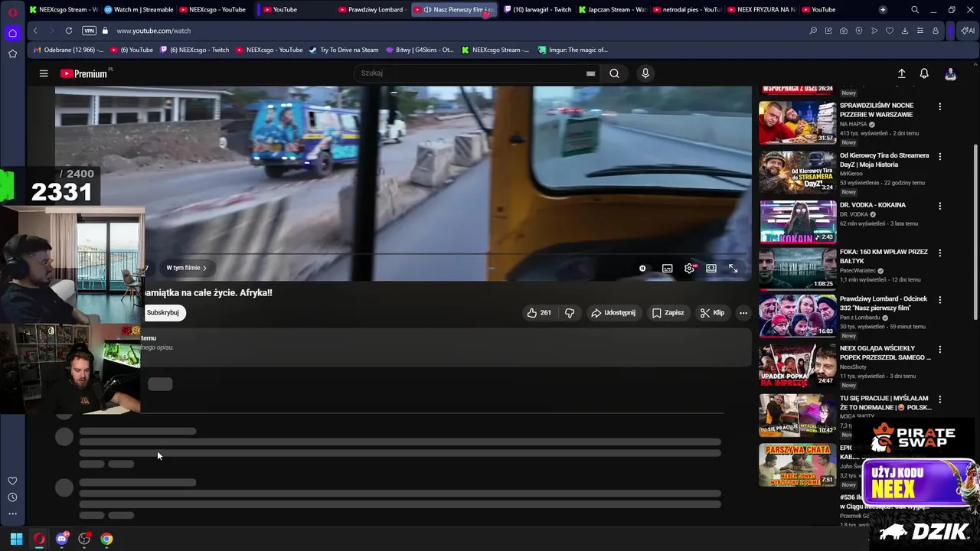Open options menu for Sprawdziliśmy Nocne Pizzerie video

(939, 106)
